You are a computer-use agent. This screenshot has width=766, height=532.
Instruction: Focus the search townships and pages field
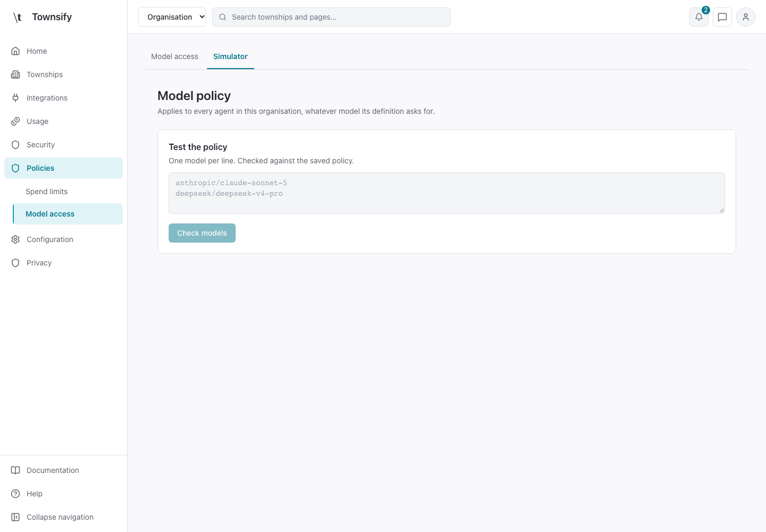331,17
